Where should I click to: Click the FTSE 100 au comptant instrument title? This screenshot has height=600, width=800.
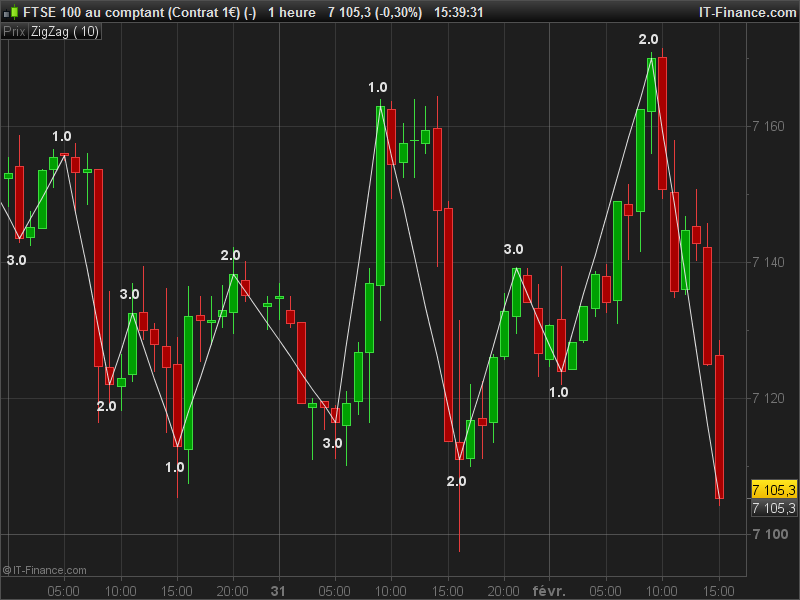click(140, 12)
